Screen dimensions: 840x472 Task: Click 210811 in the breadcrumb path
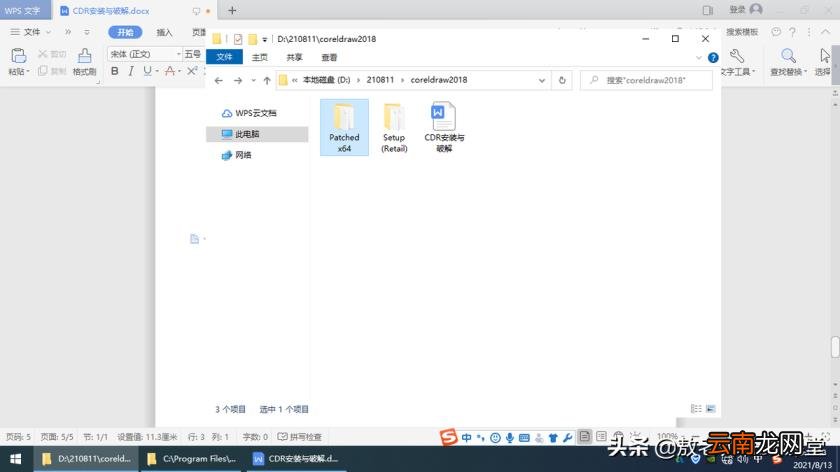(380, 80)
